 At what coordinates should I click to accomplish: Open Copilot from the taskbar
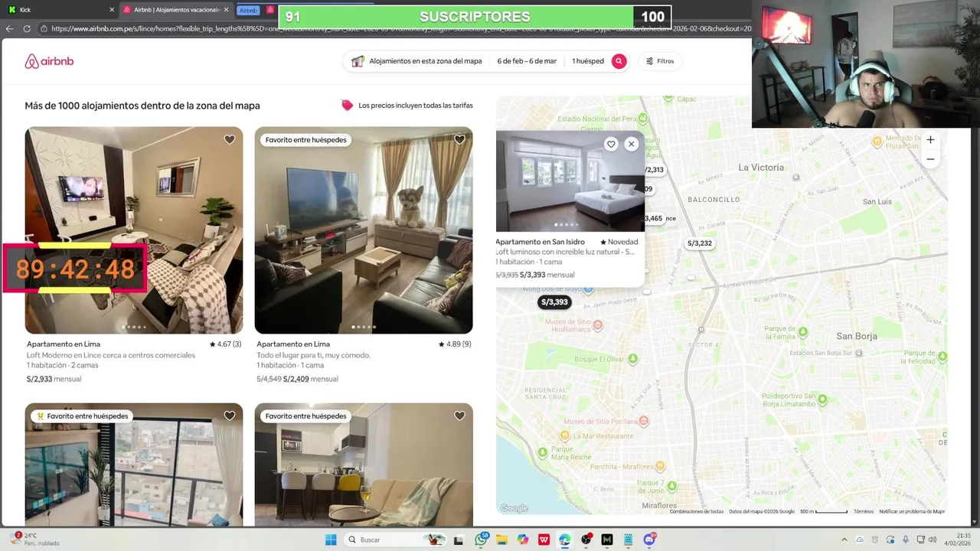[x=523, y=540]
